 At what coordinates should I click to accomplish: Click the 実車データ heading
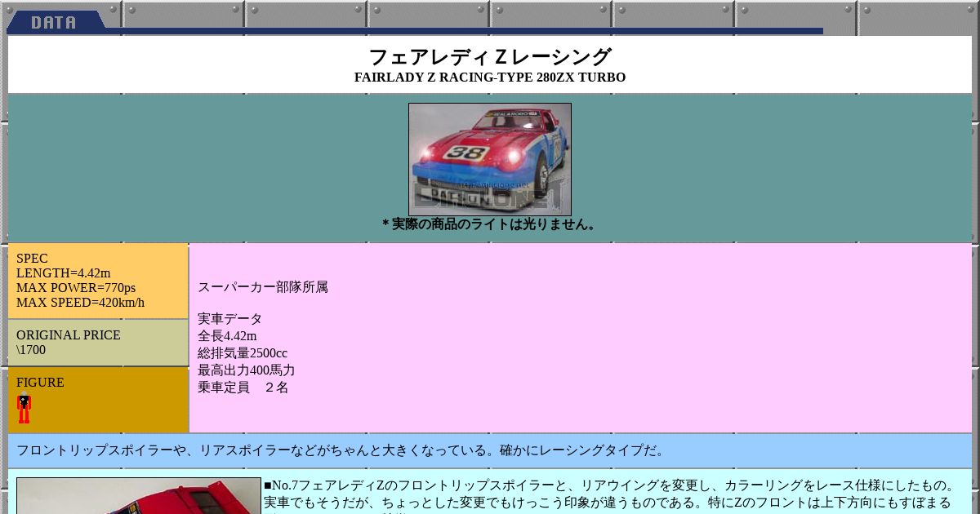click(x=230, y=319)
